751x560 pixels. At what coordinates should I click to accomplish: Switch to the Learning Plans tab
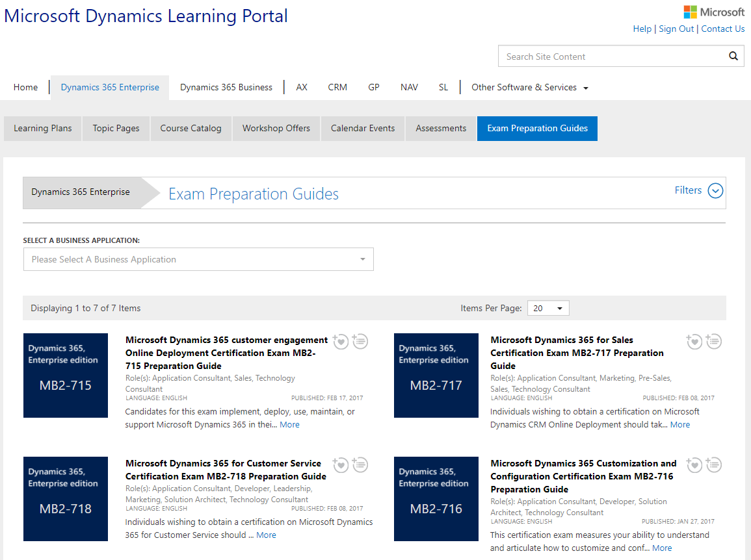click(x=43, y=128)
